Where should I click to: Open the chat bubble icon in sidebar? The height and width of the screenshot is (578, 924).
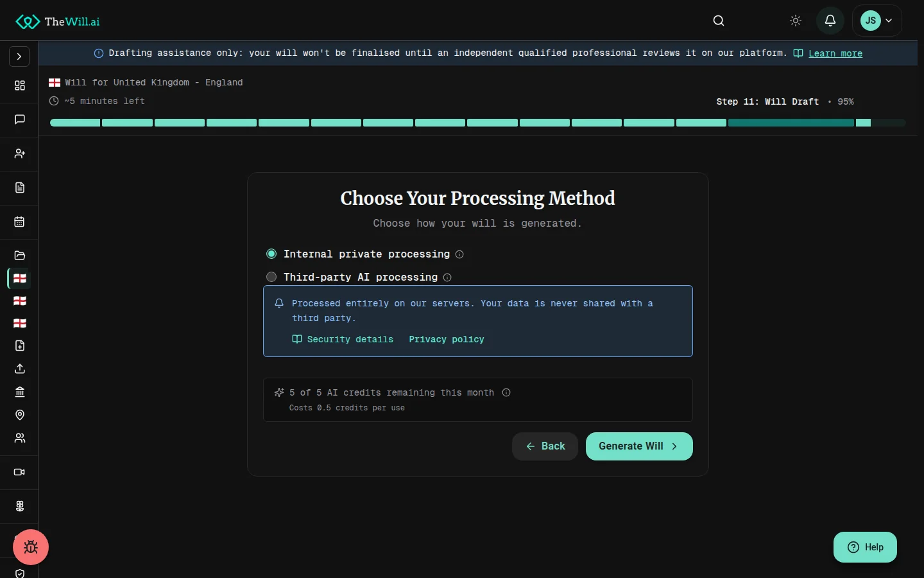point(20,119)
